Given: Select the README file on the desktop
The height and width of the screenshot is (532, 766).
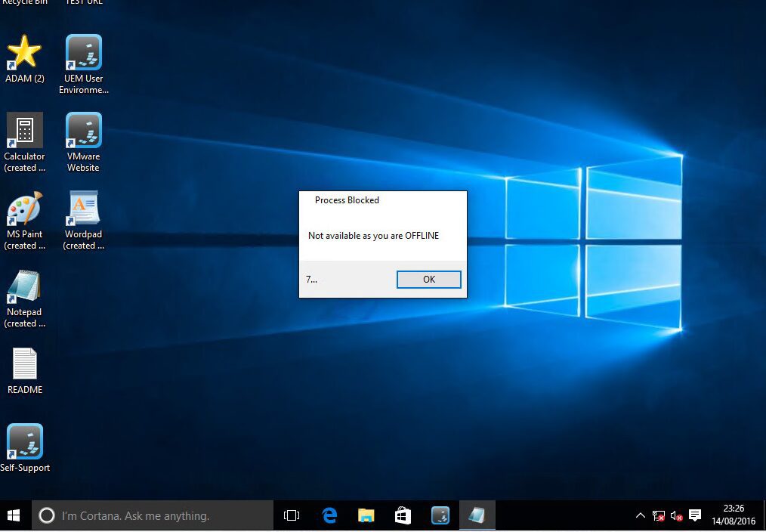Looking at the screenshot, I should click(24, 371).
